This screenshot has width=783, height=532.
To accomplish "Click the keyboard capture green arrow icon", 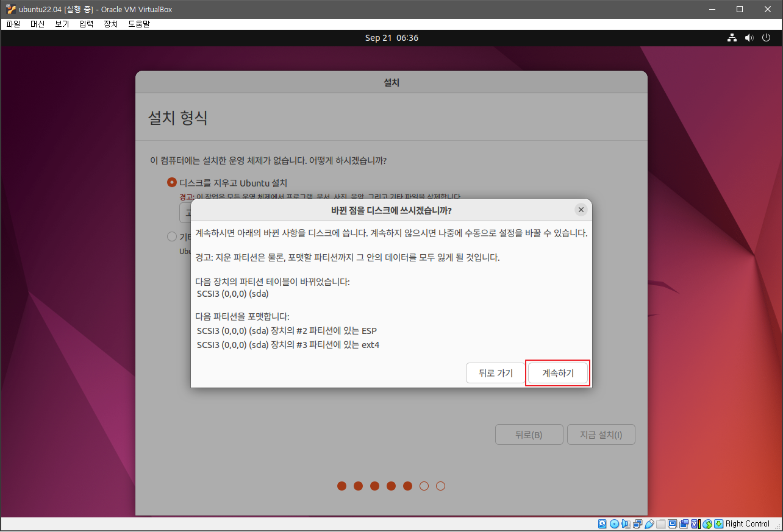I will pos(719,524).
